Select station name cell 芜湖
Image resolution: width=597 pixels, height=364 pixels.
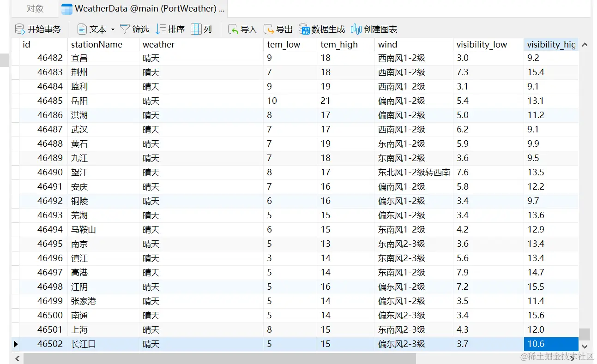click(103, 215)
